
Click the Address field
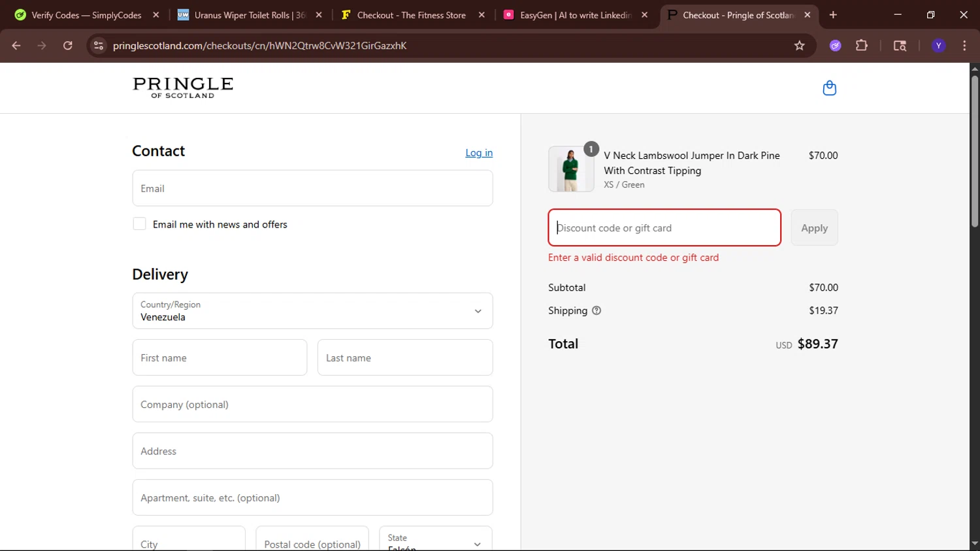click(x=312, y=451)
